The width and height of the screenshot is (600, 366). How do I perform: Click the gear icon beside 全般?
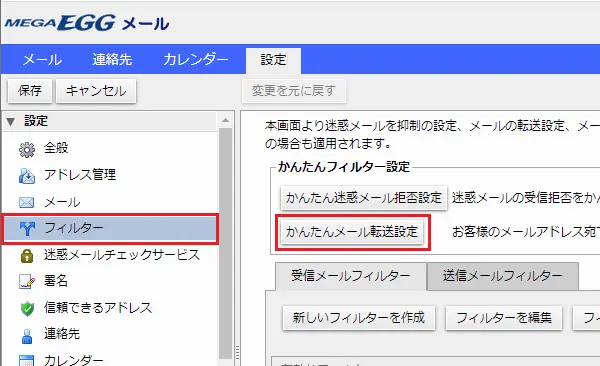[x=27, y=149]
